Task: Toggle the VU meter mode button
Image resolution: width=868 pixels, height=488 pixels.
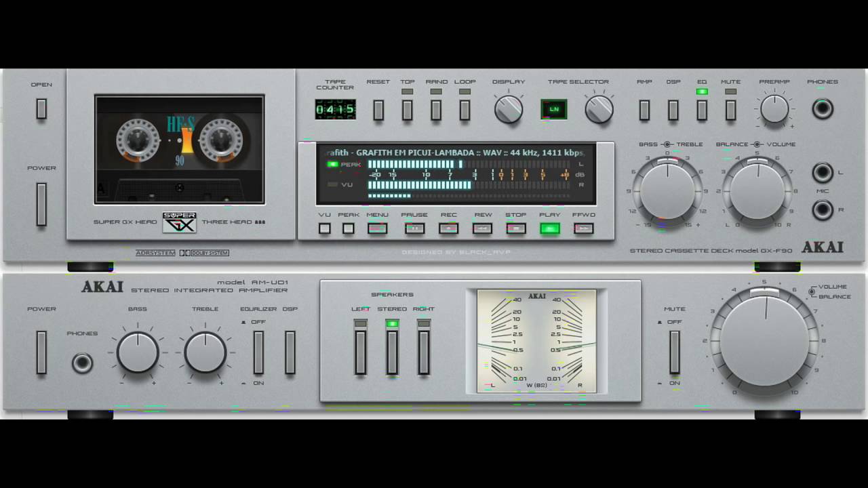Action: tap(325, 228)
